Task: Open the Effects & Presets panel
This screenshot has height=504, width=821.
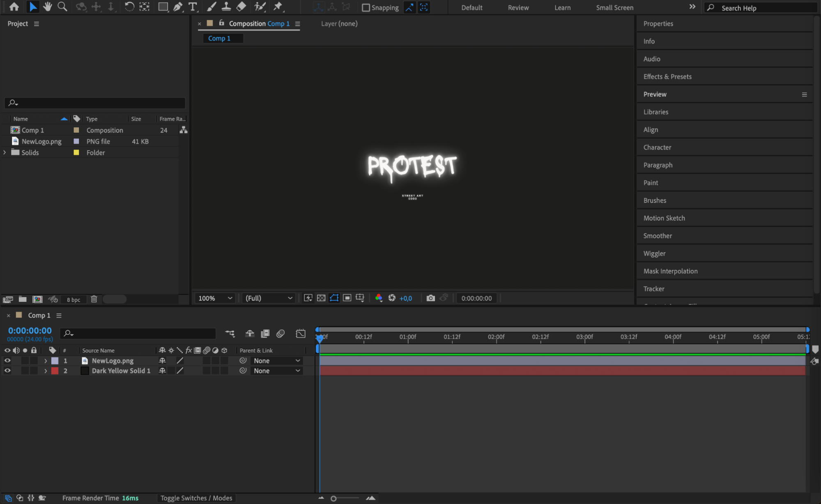Action: coord(667,77)
